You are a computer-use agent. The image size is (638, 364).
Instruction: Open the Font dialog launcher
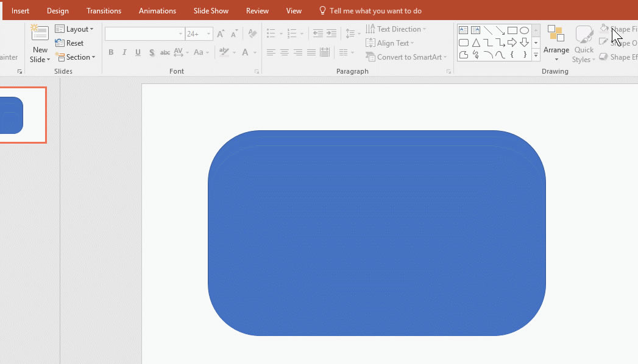click(x=257, y=71)
